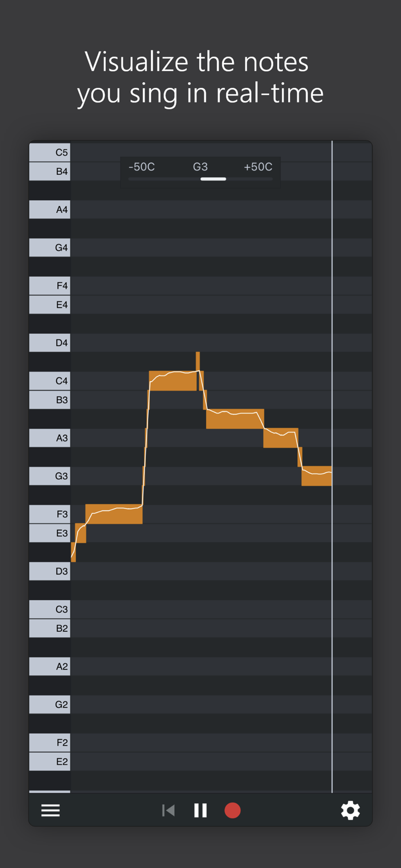Click the G3 note readout in tuner
Screen dimensions: 401x868
200,167
